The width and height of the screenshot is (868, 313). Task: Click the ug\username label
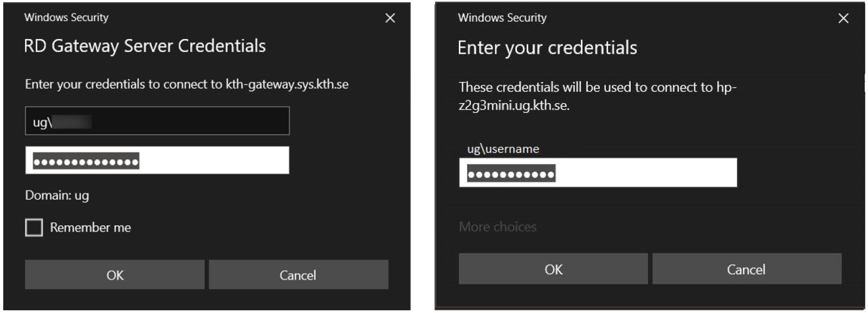pyautogui.click(x=503, y=149)
